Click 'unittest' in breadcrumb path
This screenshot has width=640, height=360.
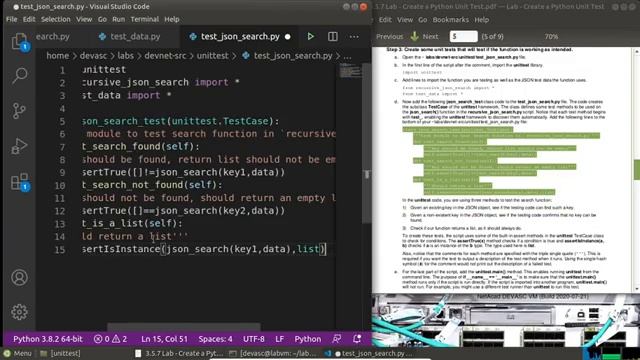213,56
